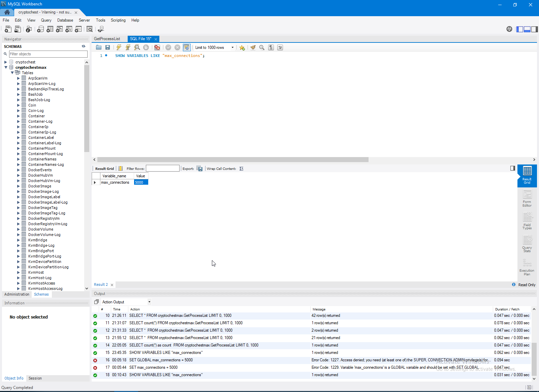Save the script to a file
The height and width of the screenshot is (392, 539).
pyautogui.click(x=108, y=48)
